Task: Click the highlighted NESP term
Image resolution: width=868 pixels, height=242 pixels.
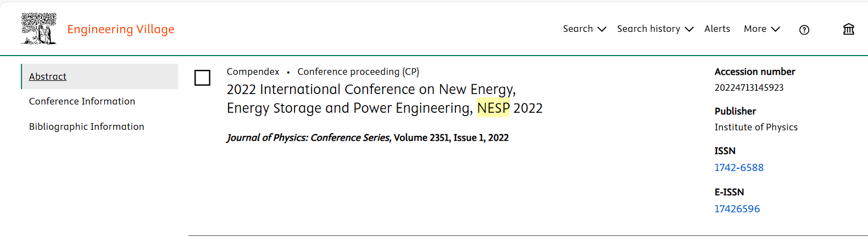Action: click(493, 108)
